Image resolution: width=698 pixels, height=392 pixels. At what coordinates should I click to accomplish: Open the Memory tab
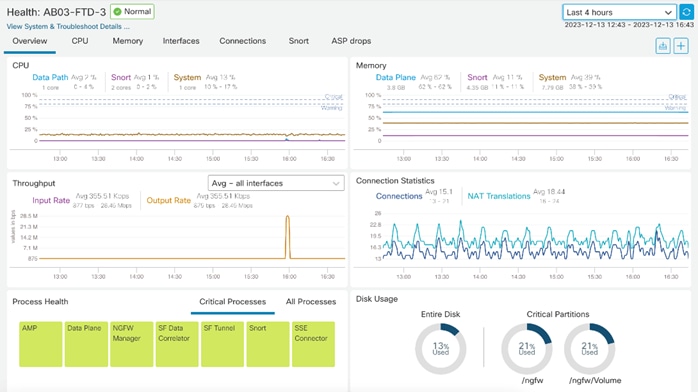point(128,41)
